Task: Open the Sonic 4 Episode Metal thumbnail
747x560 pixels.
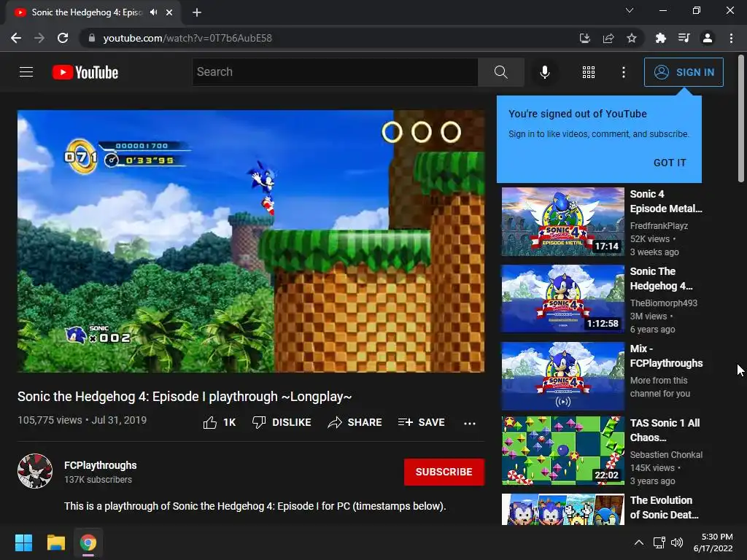Action: [562, 222]
